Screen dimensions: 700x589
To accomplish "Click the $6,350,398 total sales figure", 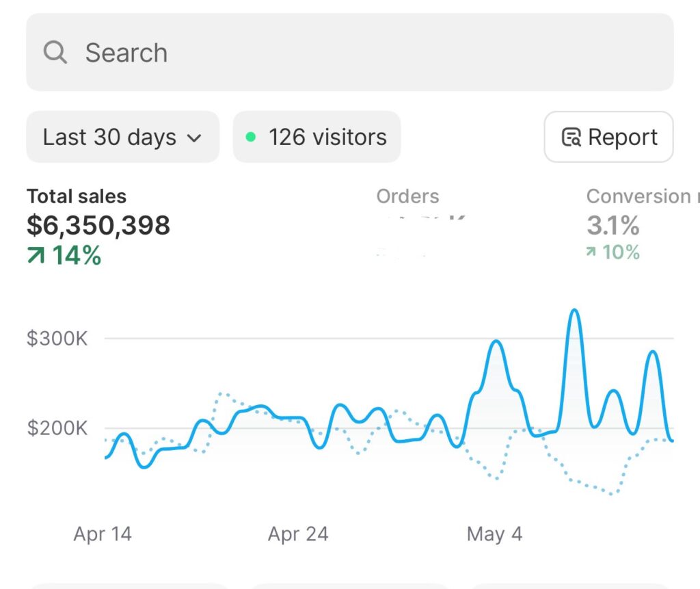I will pyautogui.click(x=98, y=225).
